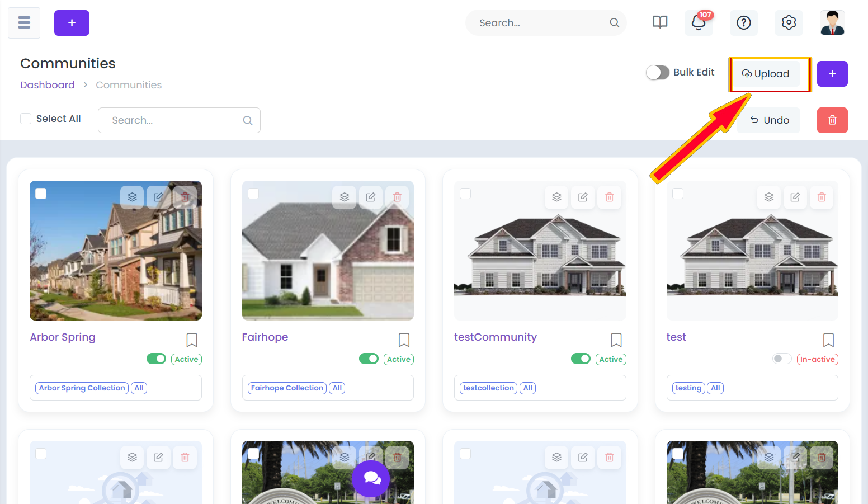Click the red delete trash button

pos(832,120)
